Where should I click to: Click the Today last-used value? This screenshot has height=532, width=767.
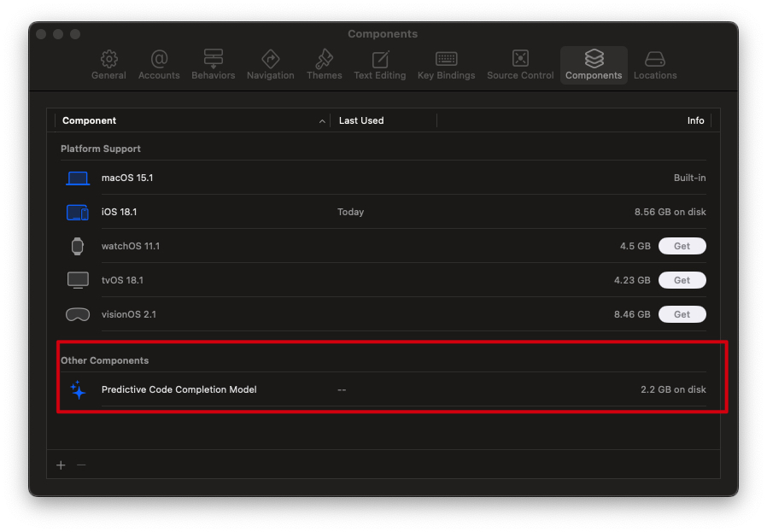351,213
